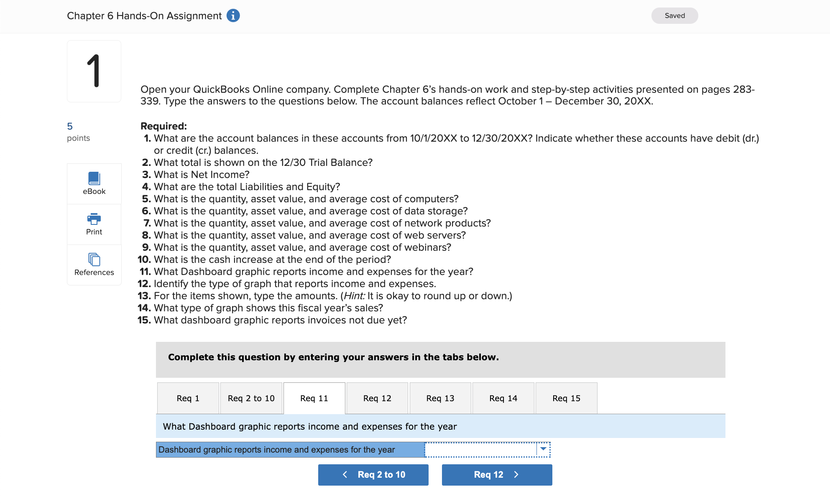Image resolution: width=830 pixels, height=504 pixels.
Task: Click question 14 about fiscal year's sales graph
Action: (x=268, y=308)
